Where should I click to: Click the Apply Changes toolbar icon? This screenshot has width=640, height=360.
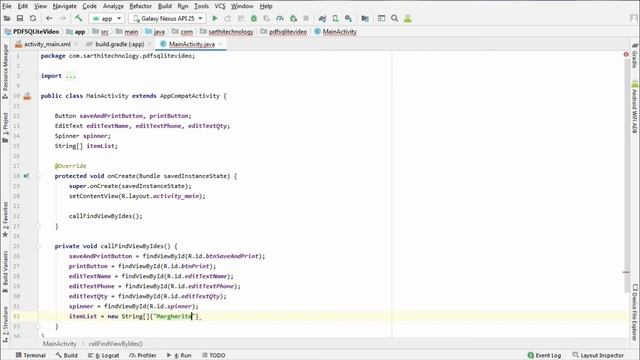228,18
